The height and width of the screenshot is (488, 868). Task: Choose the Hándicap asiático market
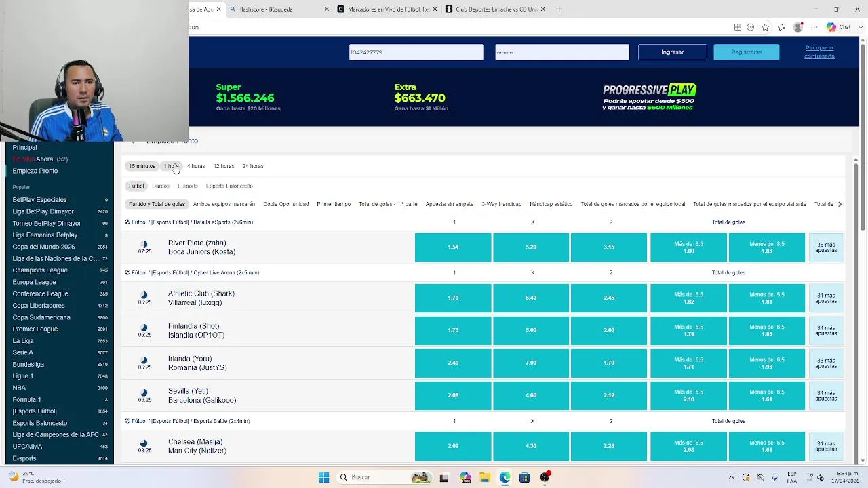pyautogui.click(x=551, y=204)
